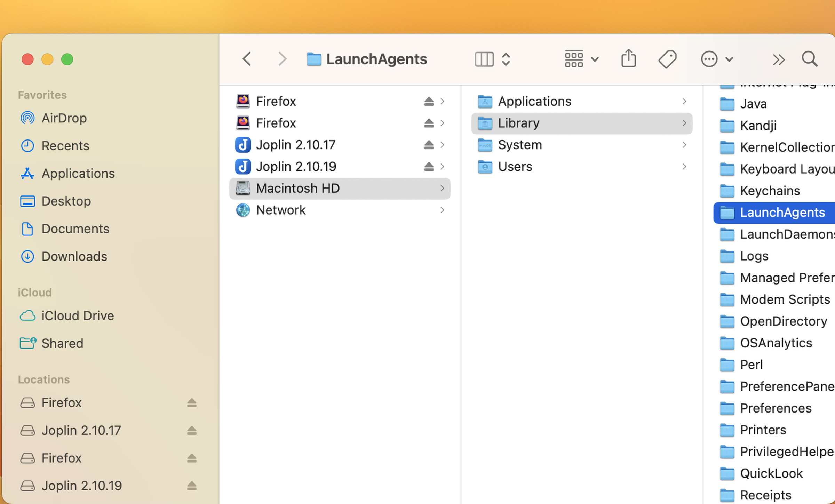Image resolution: width=835 pixels, height=504 pixels.
Task: Click the tags/label icon in toolbar
Action: [668, 59]
